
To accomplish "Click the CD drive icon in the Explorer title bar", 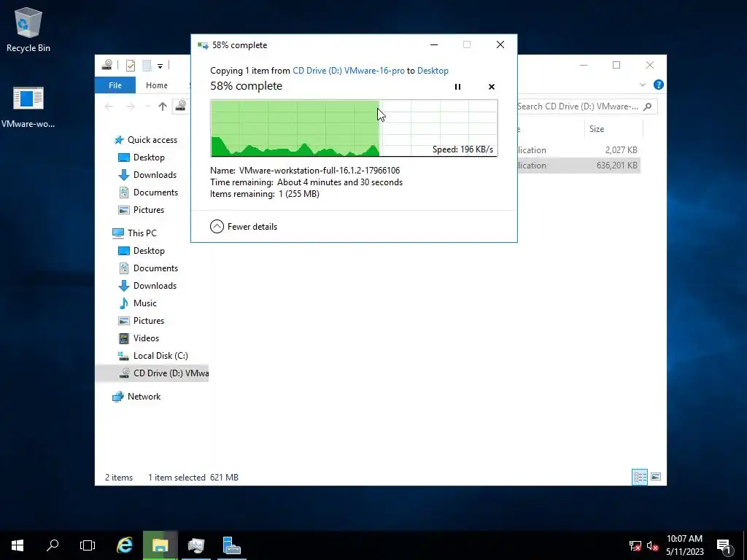I will point(107,65).
